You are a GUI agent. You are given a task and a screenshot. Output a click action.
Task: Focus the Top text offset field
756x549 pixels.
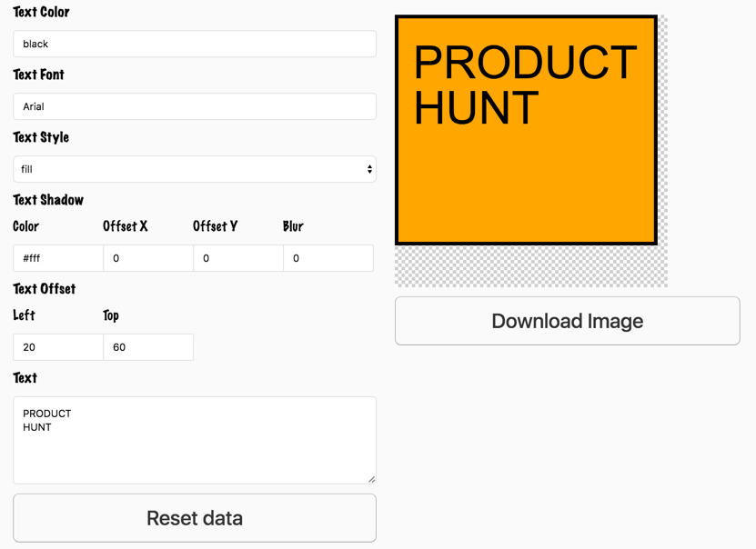(x=148, y=347)
